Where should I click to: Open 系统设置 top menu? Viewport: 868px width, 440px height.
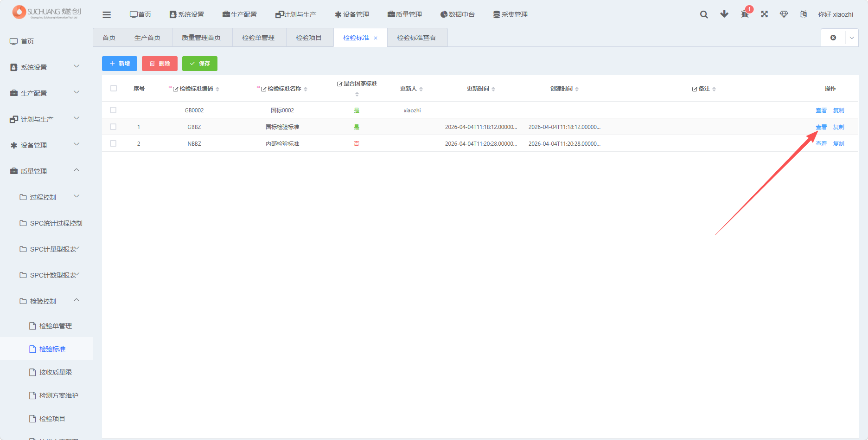(187, 14)
